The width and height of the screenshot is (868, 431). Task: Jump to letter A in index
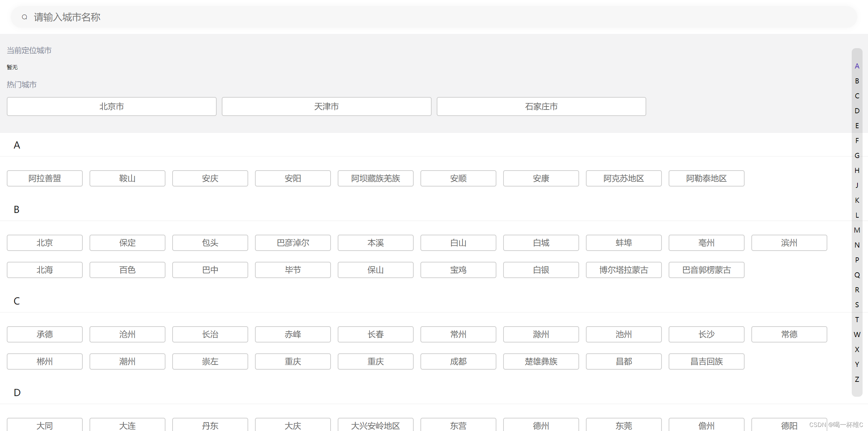[857, 66]
